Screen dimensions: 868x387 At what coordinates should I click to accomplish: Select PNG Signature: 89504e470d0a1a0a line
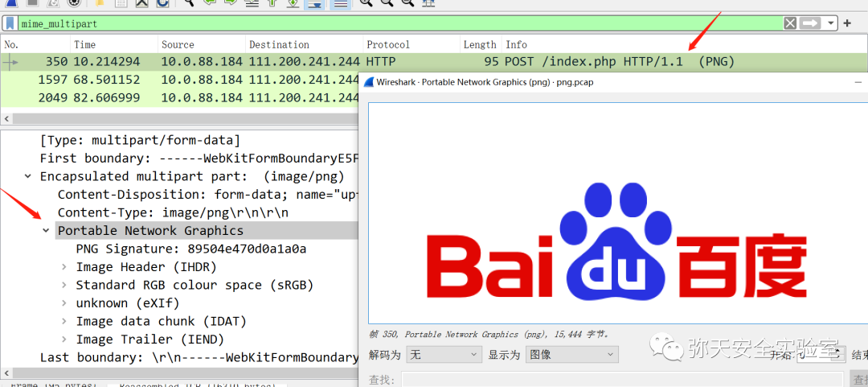click(191, 249)
